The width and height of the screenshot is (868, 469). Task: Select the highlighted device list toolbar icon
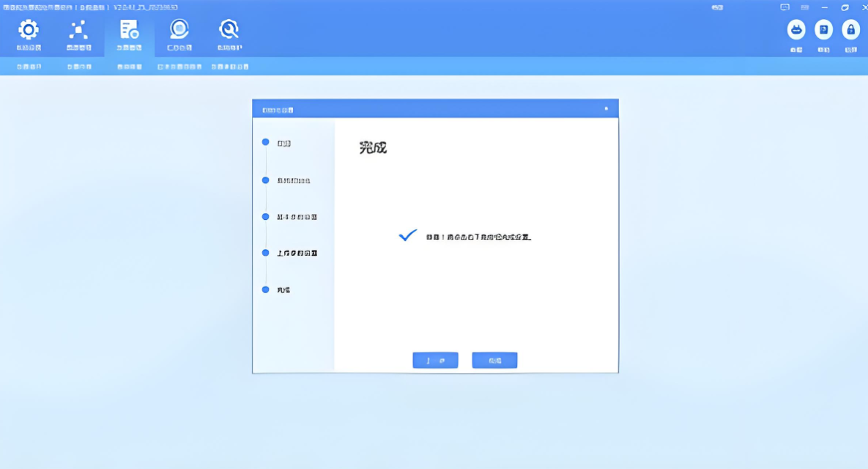click(129, 31)
